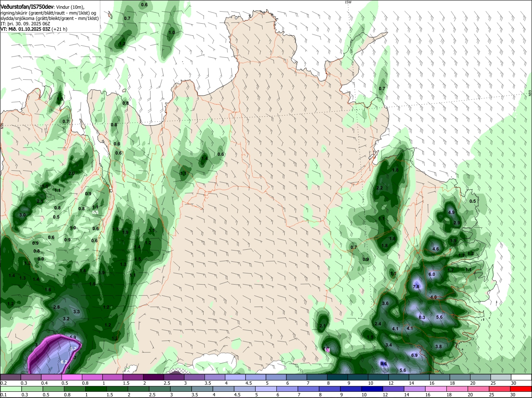Click the precipitation value 2.9 on the map
The width and height of the screenshot is (532, 398).
457,223
